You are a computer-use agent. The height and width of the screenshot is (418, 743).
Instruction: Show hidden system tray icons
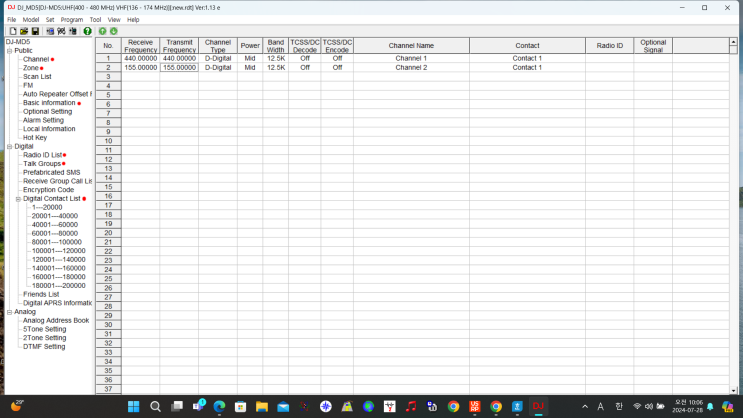click(585, 407)
